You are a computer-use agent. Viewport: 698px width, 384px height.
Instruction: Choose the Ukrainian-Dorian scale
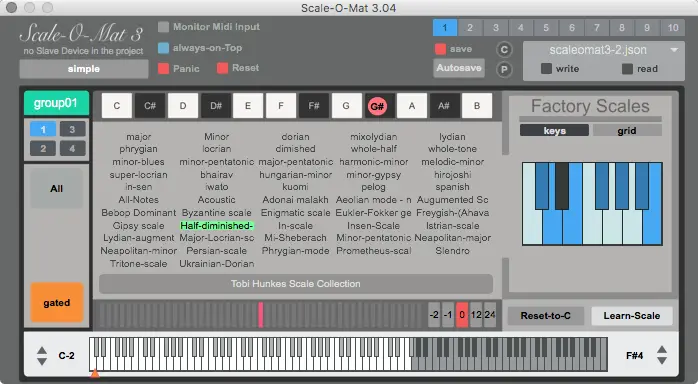point(217,263)
